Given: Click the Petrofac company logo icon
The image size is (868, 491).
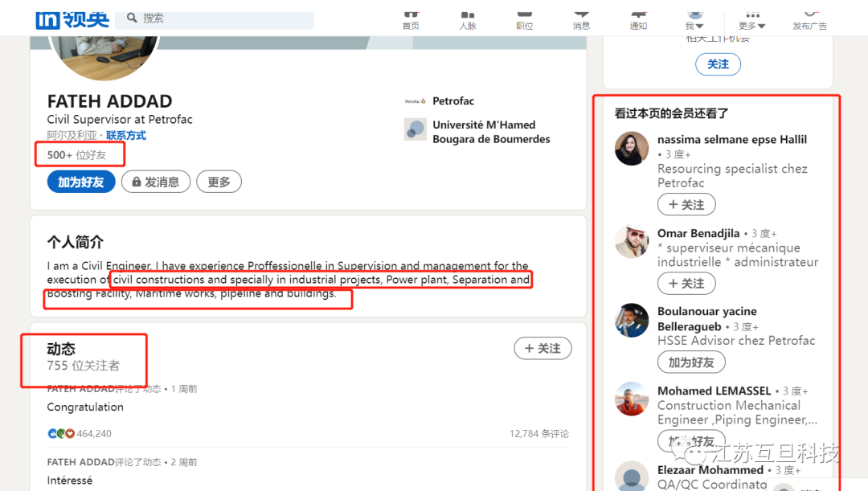Looking at the screenshot, I should [x=415, y=101].
